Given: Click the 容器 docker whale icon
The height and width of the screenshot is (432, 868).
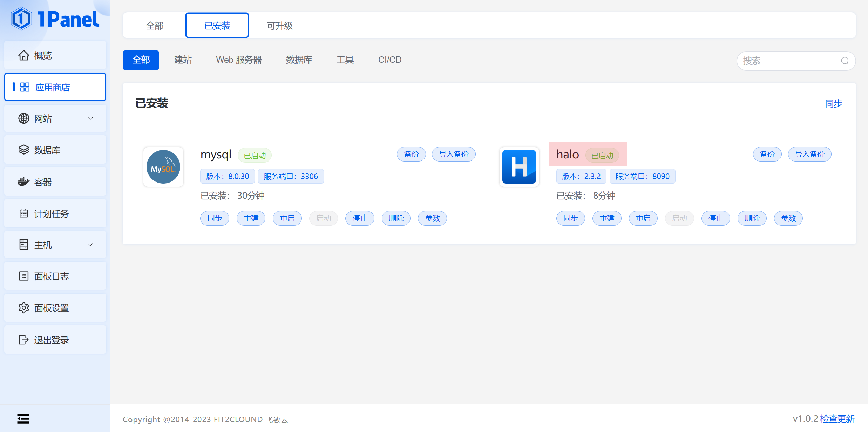Looking at the screenshot, I should [x=23, y=182].
